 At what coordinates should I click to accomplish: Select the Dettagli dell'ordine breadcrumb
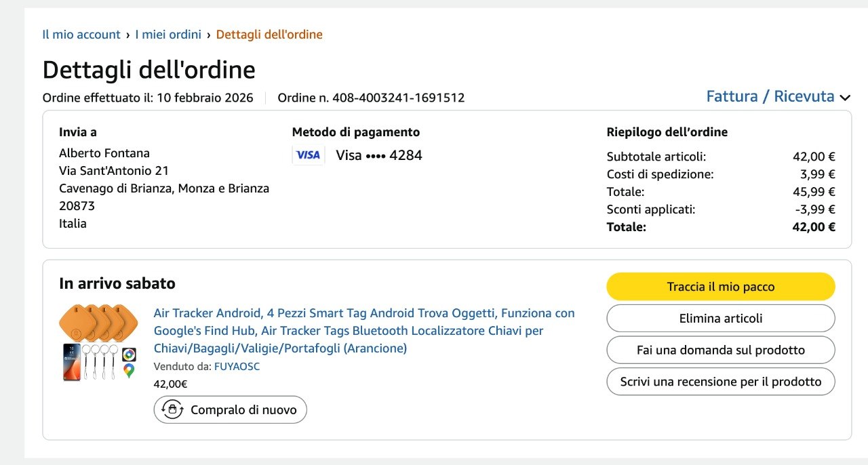tap(269, 35)
